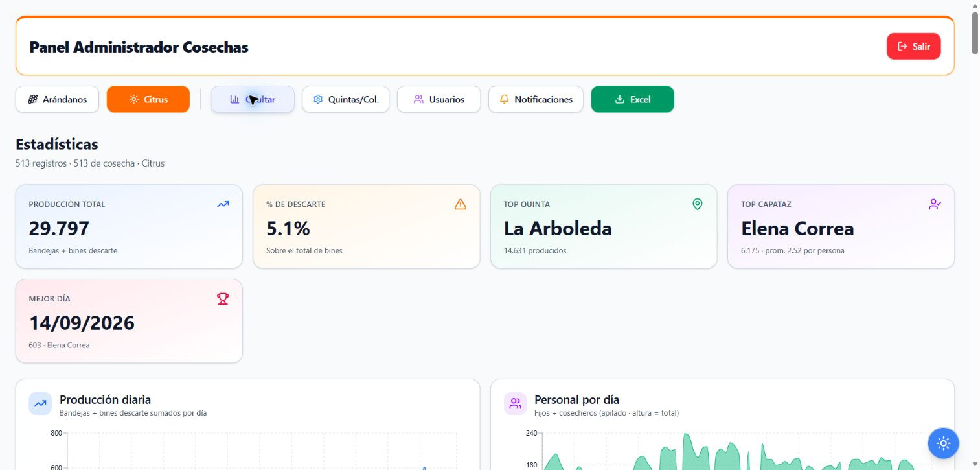Click the "513 registros · 513 de cosecha · Citrus" line
This screenshot has height=470, width=980.
tap(90, 163)
